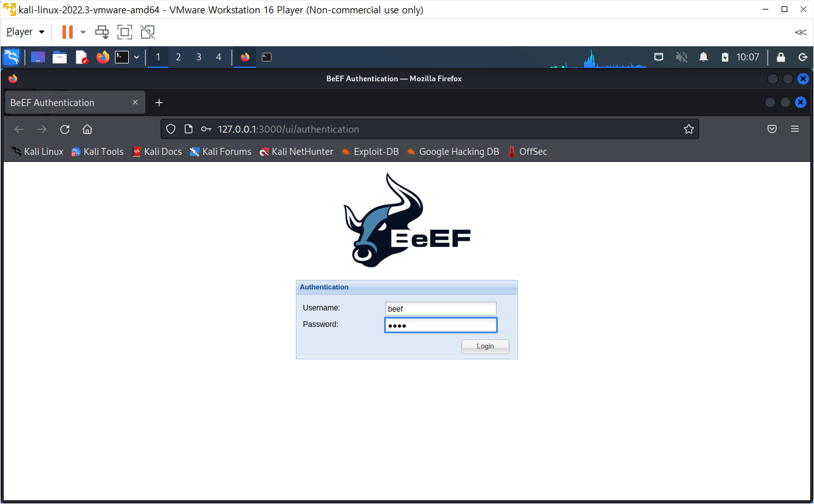
Task: Launch Firefox from the panel launcher
Action: pyautogui.click(x=103, y=57)
